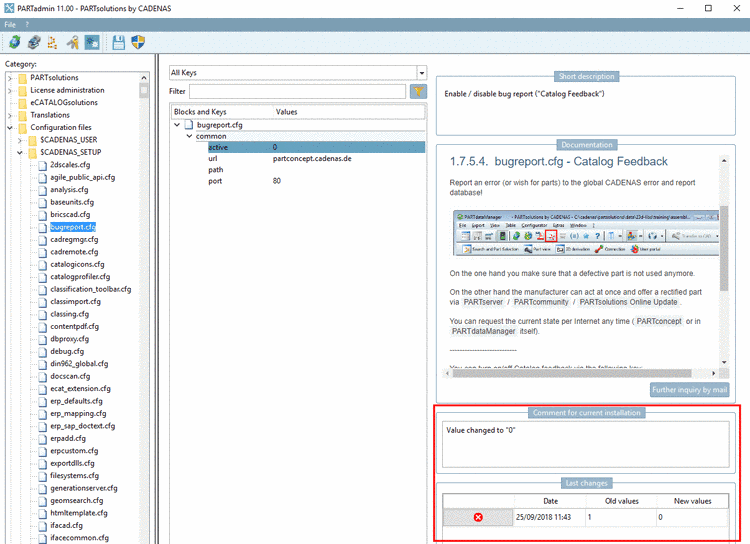Select erp_mapping.cfg file
Image resolution: width=750 pixels, height=544 pixels.
pos(78,413)
